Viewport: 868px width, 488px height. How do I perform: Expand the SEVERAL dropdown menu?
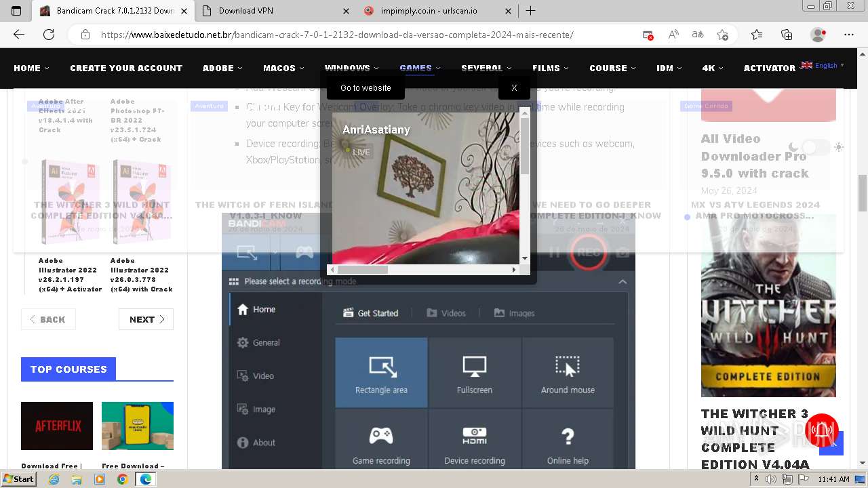[x=486, y=68]
